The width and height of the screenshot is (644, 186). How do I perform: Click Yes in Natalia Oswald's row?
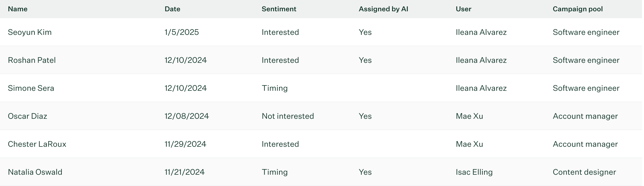(365, 172)
